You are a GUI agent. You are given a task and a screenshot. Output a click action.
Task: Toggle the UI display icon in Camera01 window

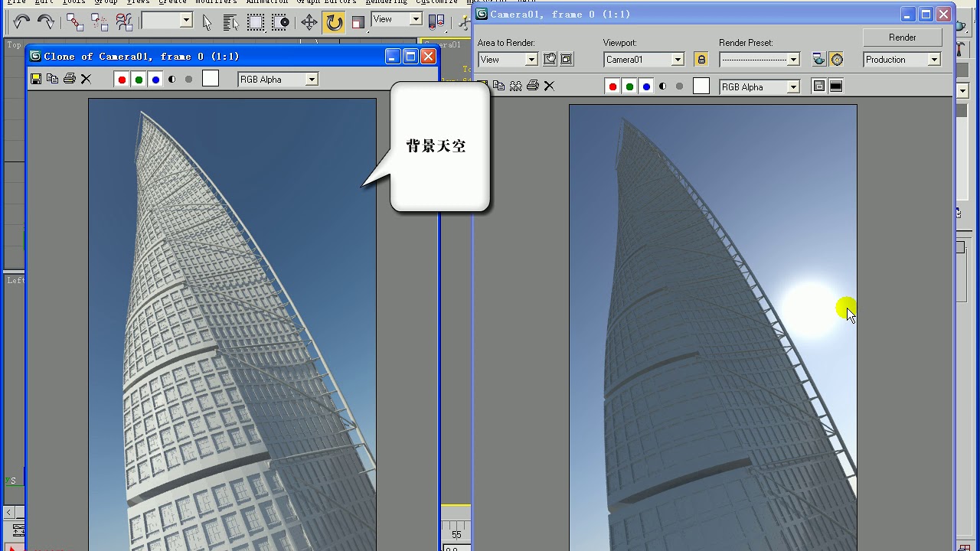tap(836, 86)
